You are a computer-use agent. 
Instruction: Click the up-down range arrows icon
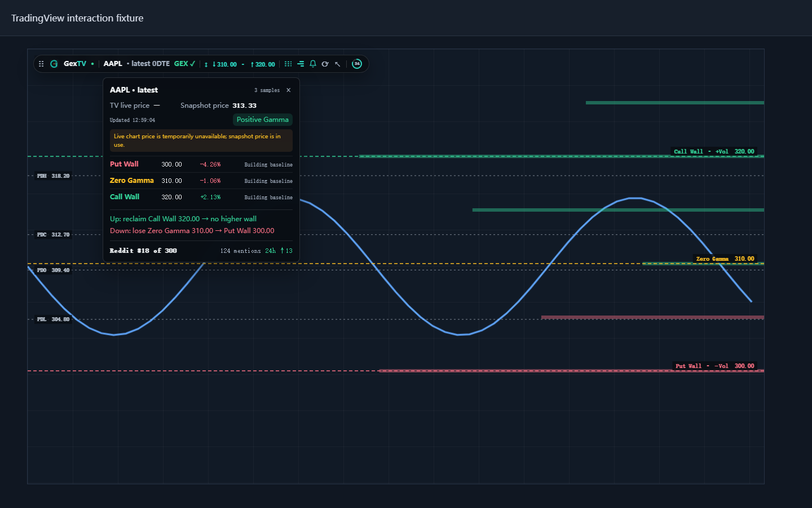point(206,64)
